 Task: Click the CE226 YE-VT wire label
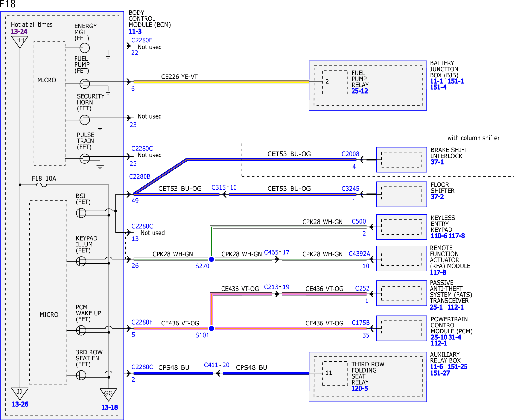point(179,77)
